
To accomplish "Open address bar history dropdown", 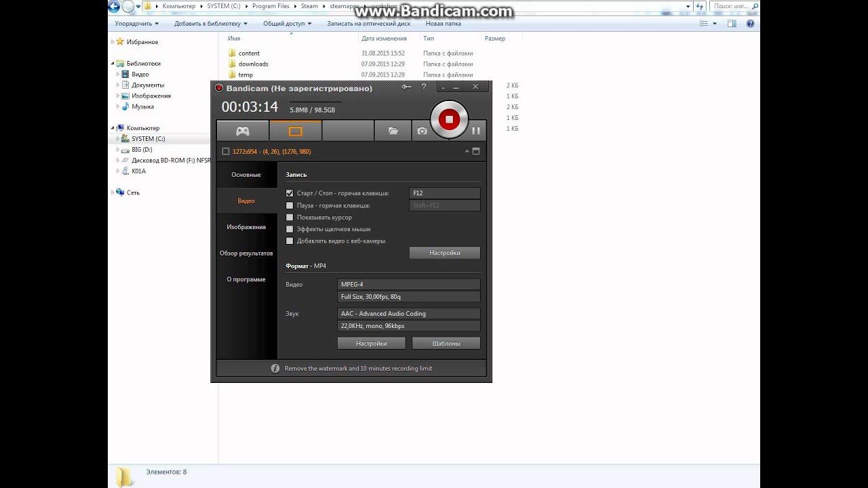I will point(688,6).
